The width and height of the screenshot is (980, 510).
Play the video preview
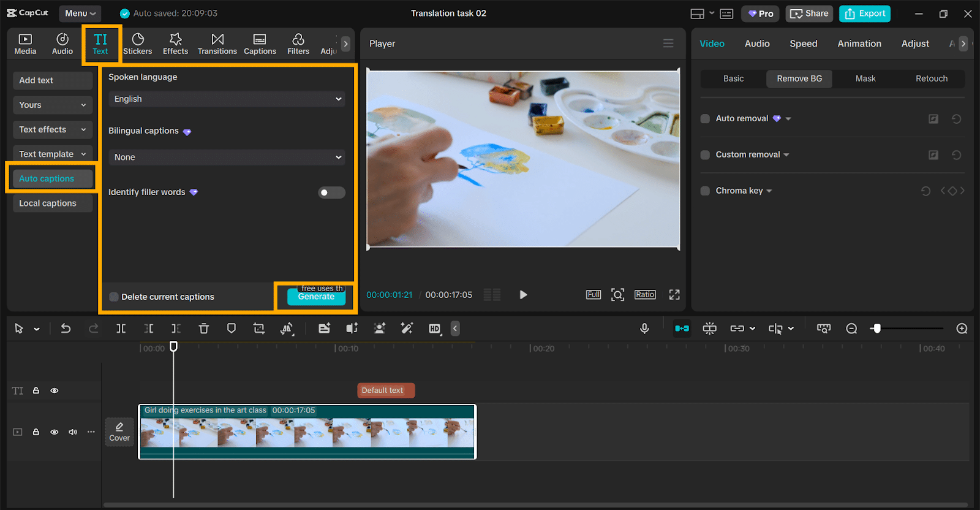pyautogui.click(x=523, y=295)
